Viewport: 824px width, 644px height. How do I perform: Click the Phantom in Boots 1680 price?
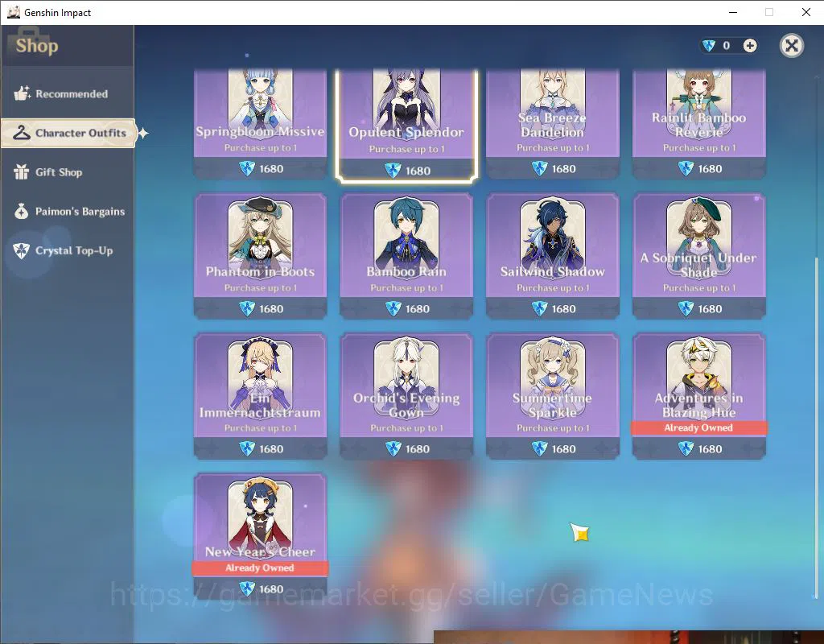tap(260, 308)
